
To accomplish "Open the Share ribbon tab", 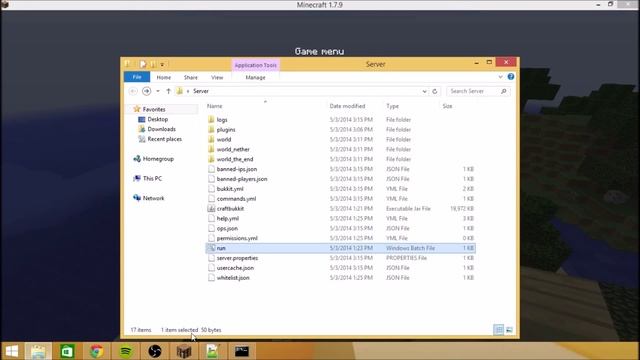I will point(191,77).
